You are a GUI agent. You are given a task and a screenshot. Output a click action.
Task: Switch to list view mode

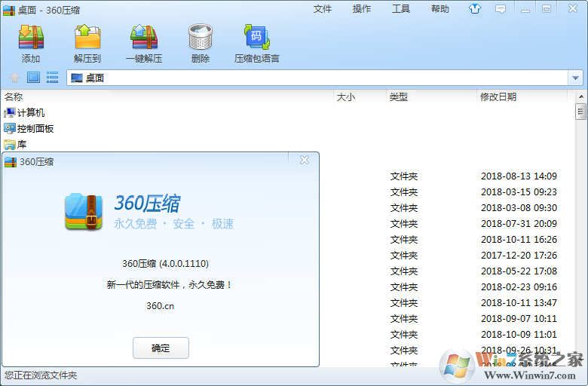pyautogui.click(x=53, y=78)
